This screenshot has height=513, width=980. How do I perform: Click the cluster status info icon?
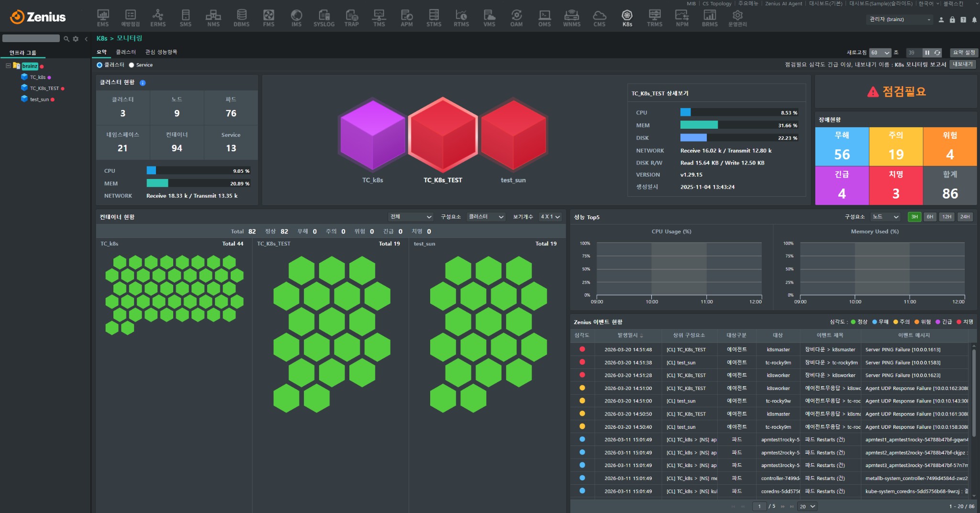pyautogui.click(x=143, y=83)
